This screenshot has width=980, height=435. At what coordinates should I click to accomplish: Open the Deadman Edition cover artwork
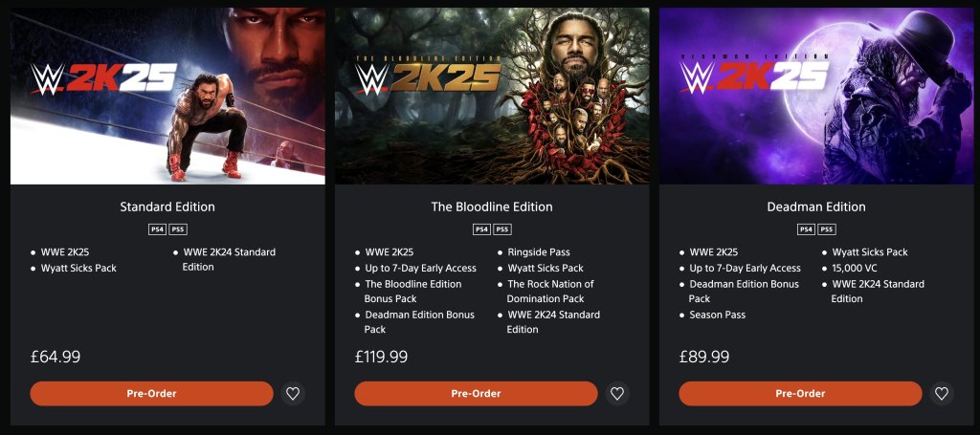(816, 96)
